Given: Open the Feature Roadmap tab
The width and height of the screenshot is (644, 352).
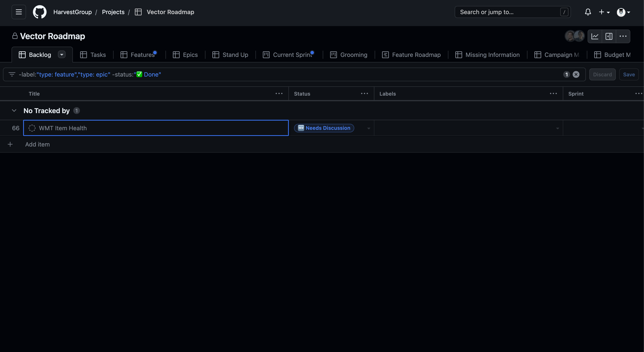Looking at the screenshot, I should [x=411, y=55].
